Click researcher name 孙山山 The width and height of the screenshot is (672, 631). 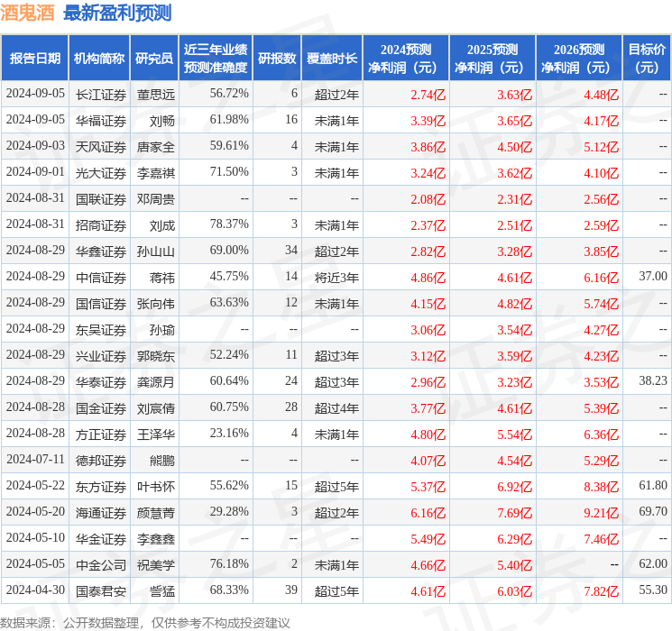[x=156, y=251]
